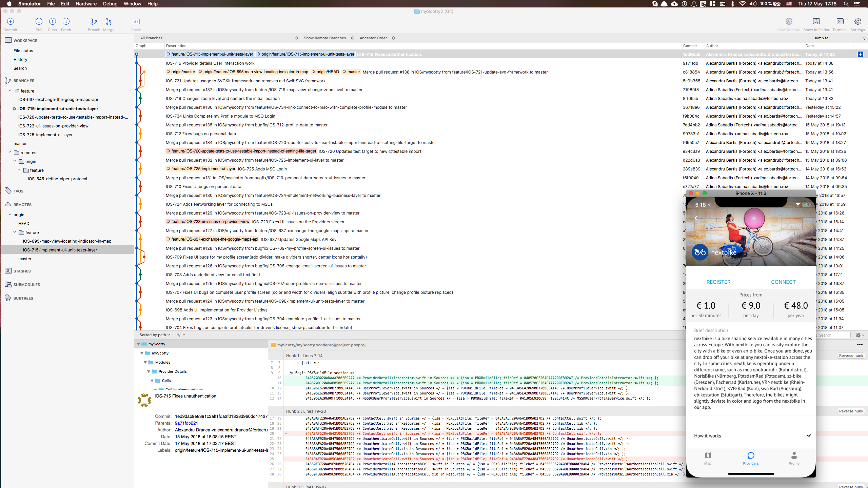
Task: Select the IOS-545-define-viper-protocol branch
Action: 57,179
